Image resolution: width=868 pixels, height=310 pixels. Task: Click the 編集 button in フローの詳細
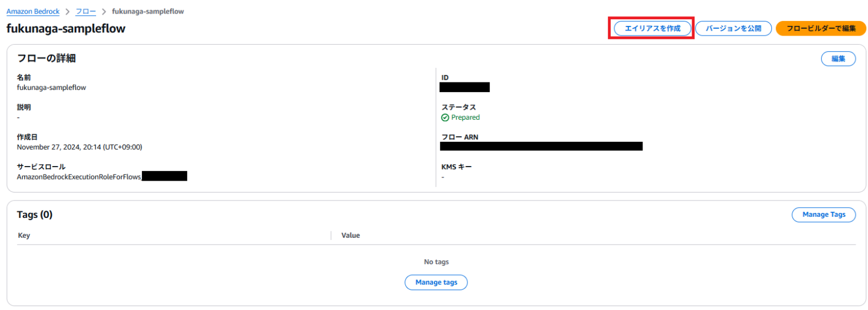837,59
